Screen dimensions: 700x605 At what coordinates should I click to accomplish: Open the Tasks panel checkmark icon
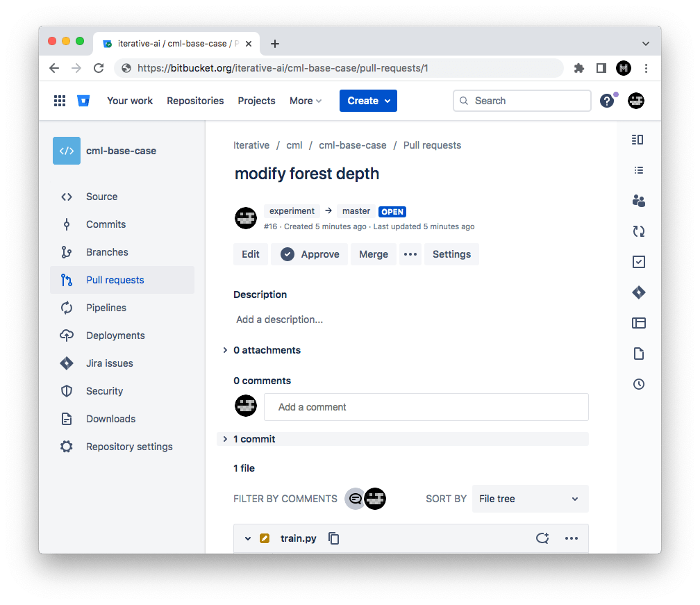click(638, 262)
